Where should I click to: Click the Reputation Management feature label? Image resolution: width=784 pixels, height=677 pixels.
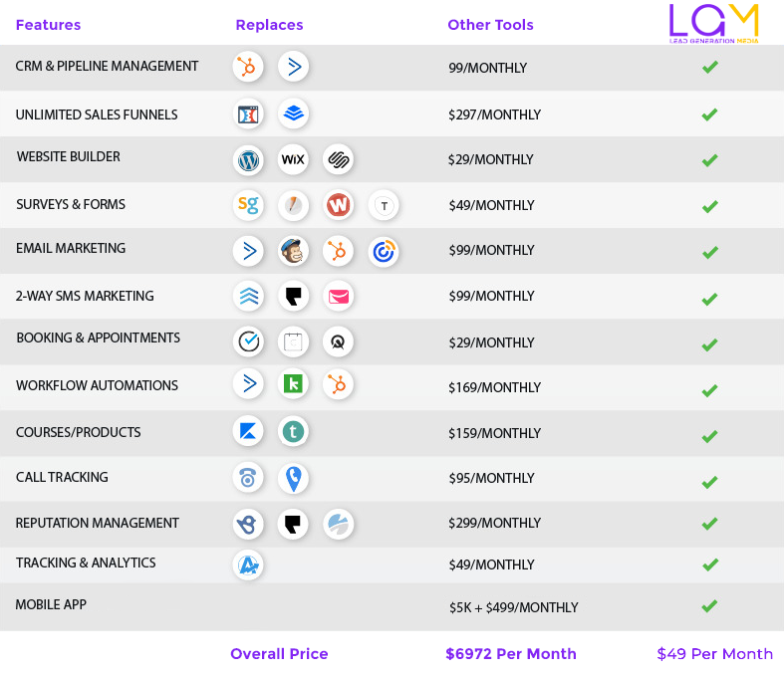[98, 523]
